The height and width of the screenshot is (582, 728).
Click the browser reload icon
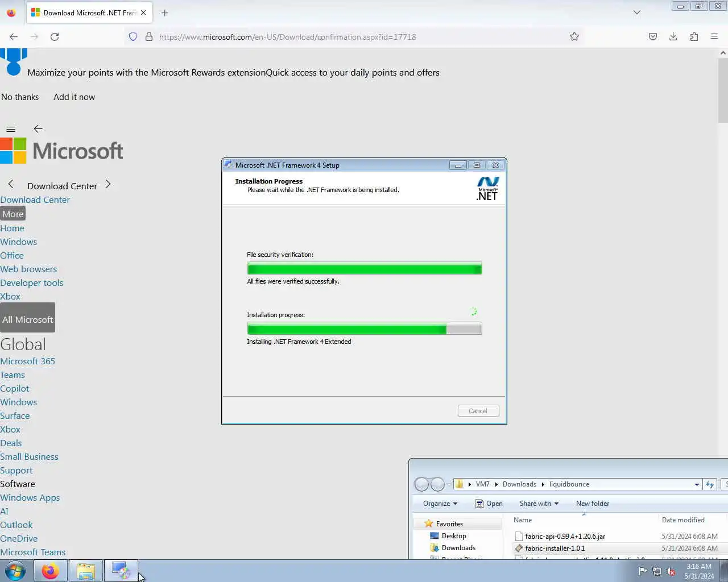pos(55,36)
